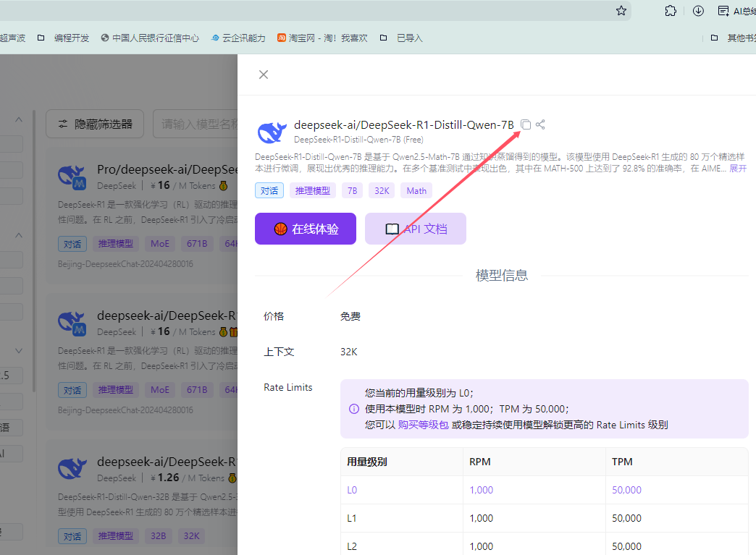Image resolution: width=756 pixels, height=555 pixels.
Task: Select the 对话 tag in detail panel
Action: pos(269,191)
